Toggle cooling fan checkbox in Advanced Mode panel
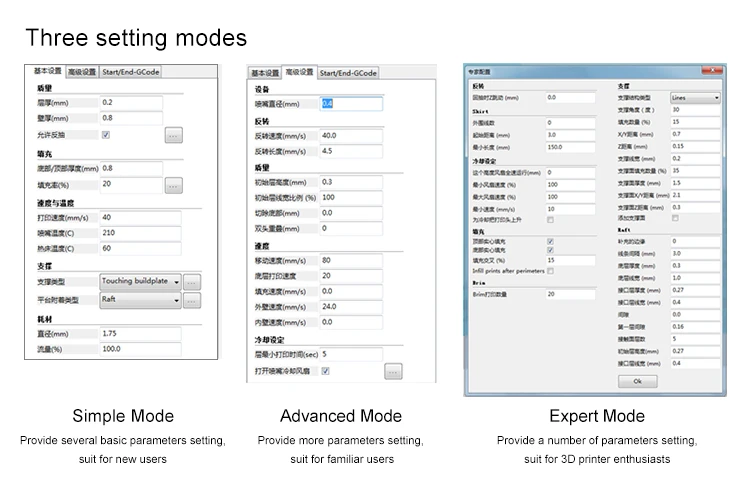This screenshot has height=488, width=750. coord(325,371)
